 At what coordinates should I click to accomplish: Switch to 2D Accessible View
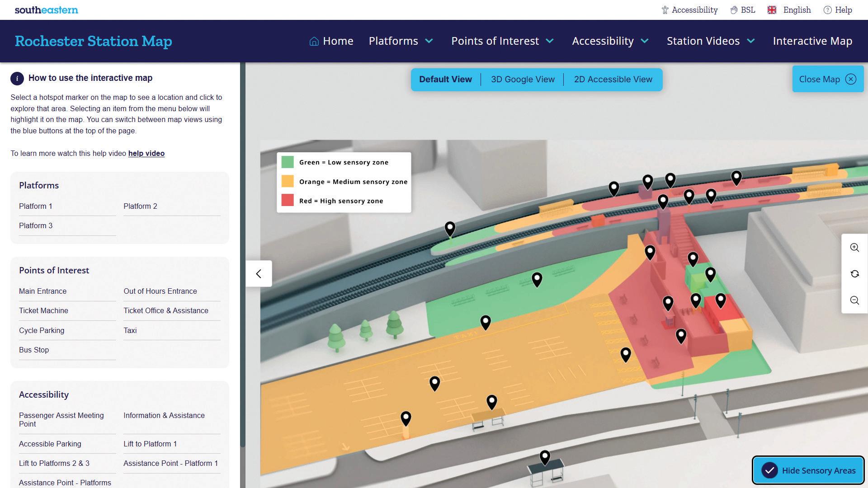(613, 80)
